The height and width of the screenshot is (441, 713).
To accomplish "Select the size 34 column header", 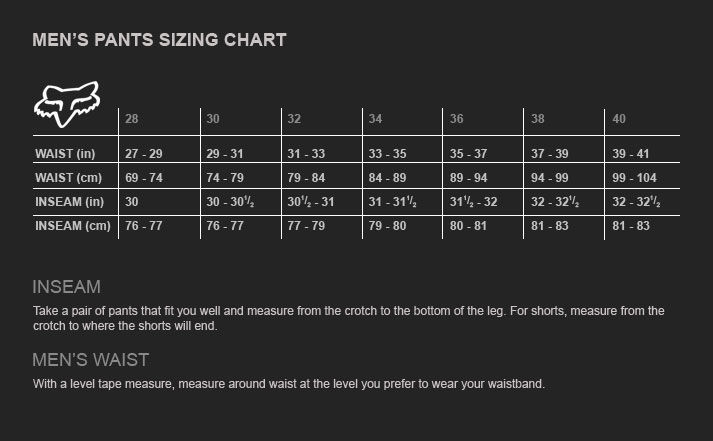I will click(x=375, y=119).
